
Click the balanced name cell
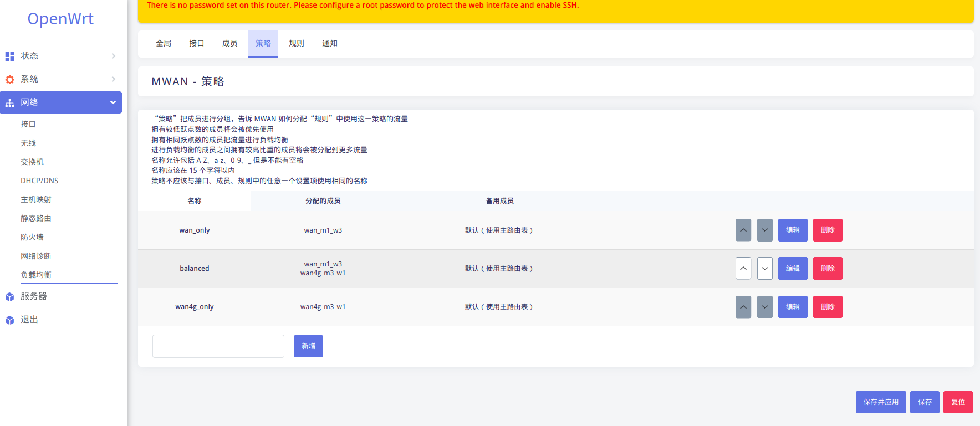195,269
